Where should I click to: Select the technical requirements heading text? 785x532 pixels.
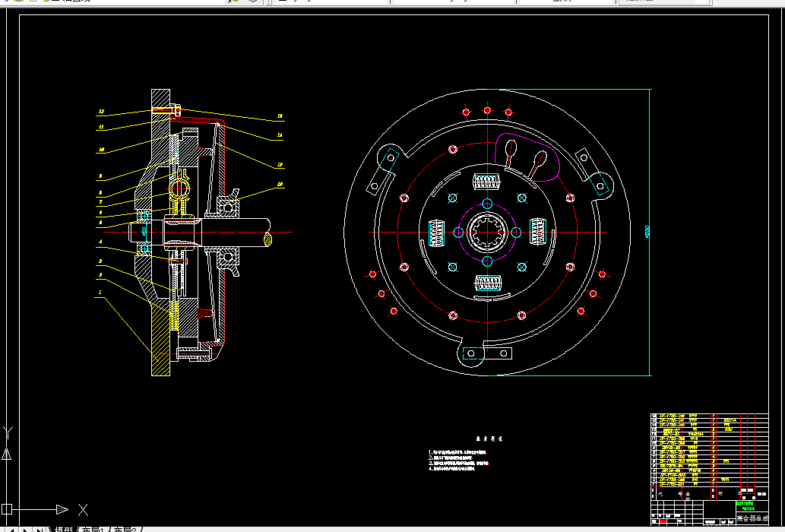point(489,439)
